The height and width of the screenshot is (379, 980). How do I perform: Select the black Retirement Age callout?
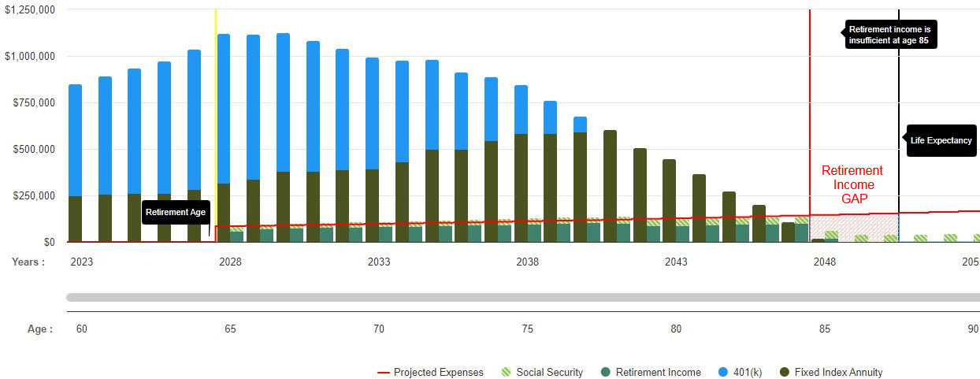click(175, 213)
